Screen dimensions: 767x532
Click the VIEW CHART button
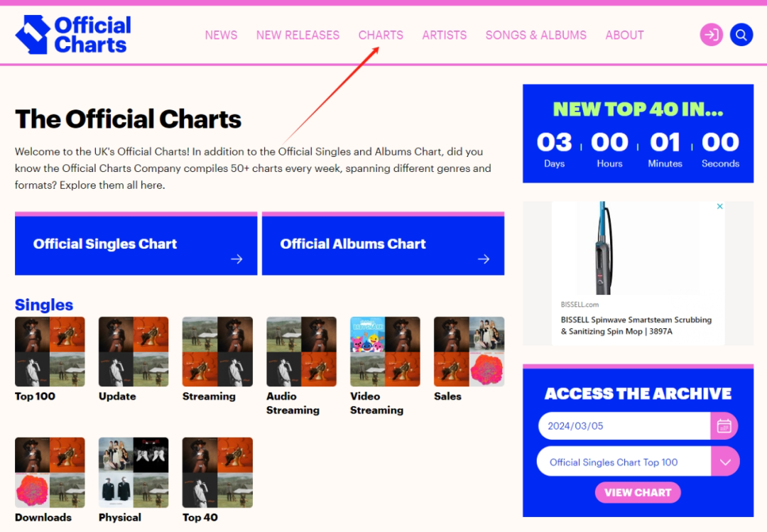[637, 492]
